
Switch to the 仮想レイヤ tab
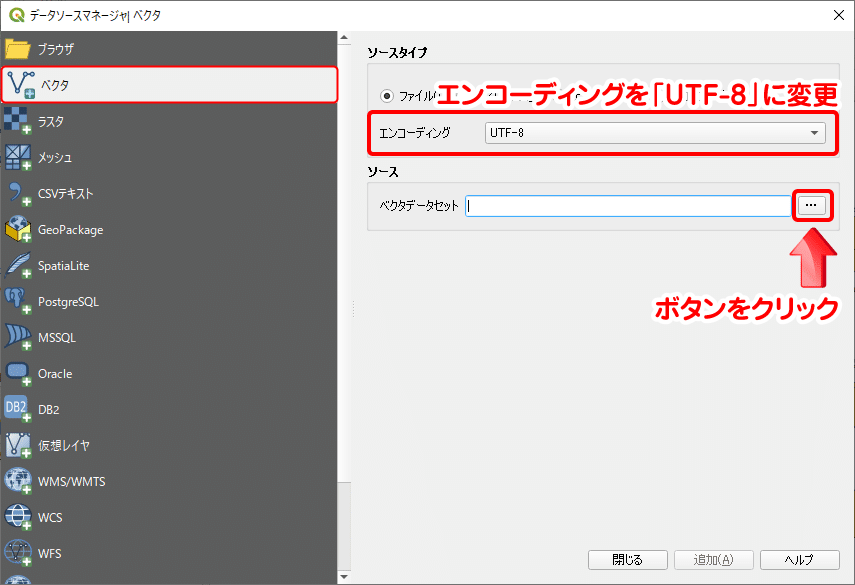(168, 445)
